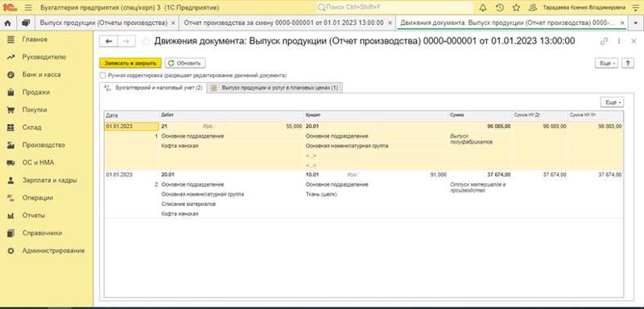Click the Записать и закрыть button
The width and height of the screenshot is (644, 309).
point(130,64)
